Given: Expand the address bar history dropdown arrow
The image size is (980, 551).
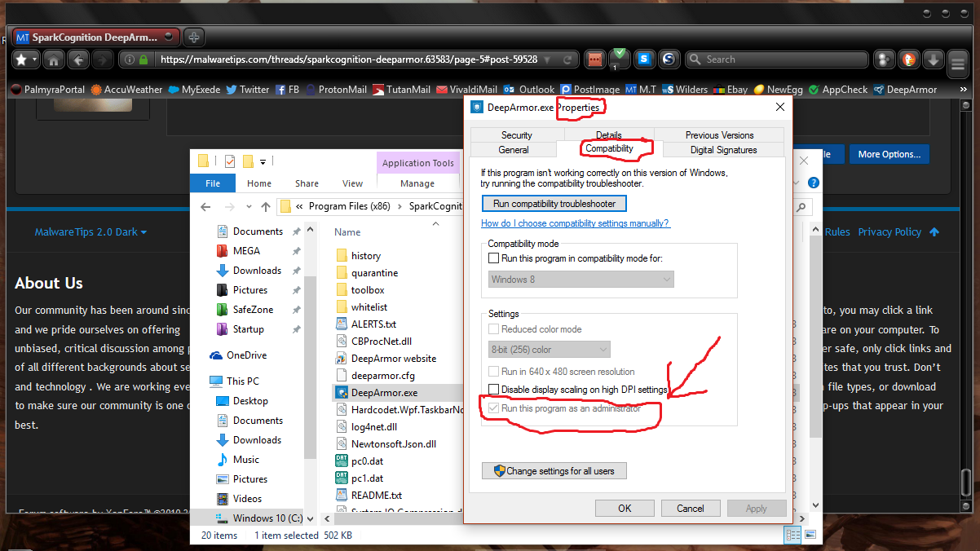Looking at the screenshot, I should [x=547, y=60].
